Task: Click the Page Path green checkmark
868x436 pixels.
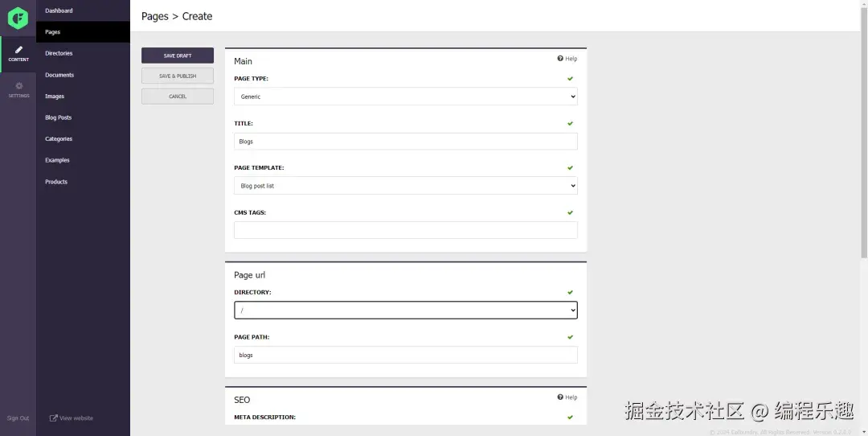Action: pos(570,337)
